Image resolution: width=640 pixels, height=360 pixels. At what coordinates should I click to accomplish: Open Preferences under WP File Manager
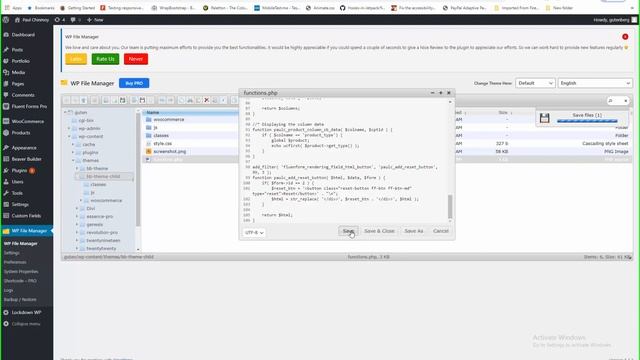pyautogui.click(x=15, y=262)
